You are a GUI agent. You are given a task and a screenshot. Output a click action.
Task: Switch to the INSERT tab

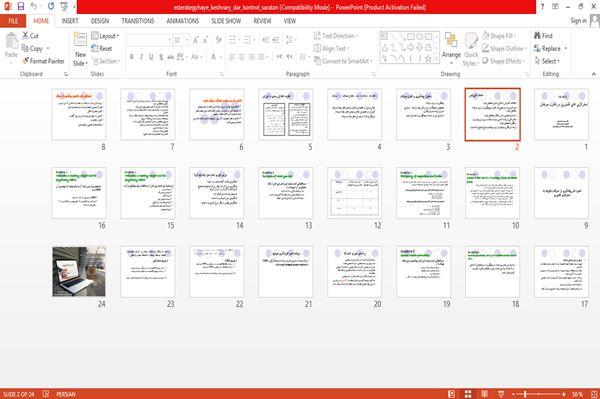click(70, 21)
